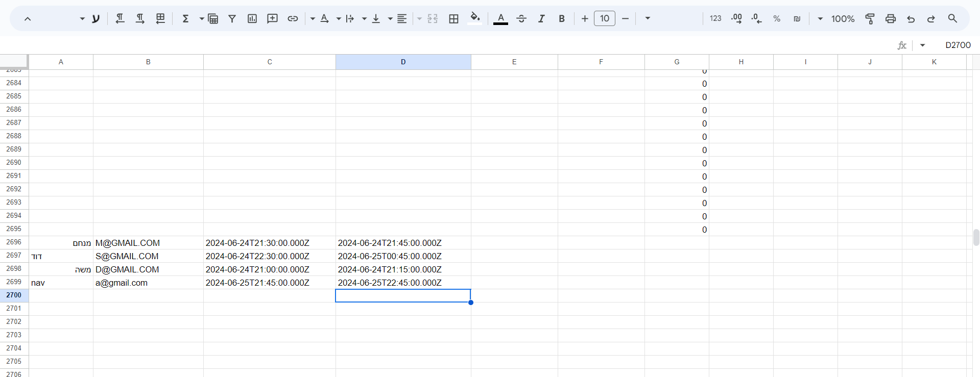Click the name box showing D2700
The image size is (980, 377).
point(958,45)
